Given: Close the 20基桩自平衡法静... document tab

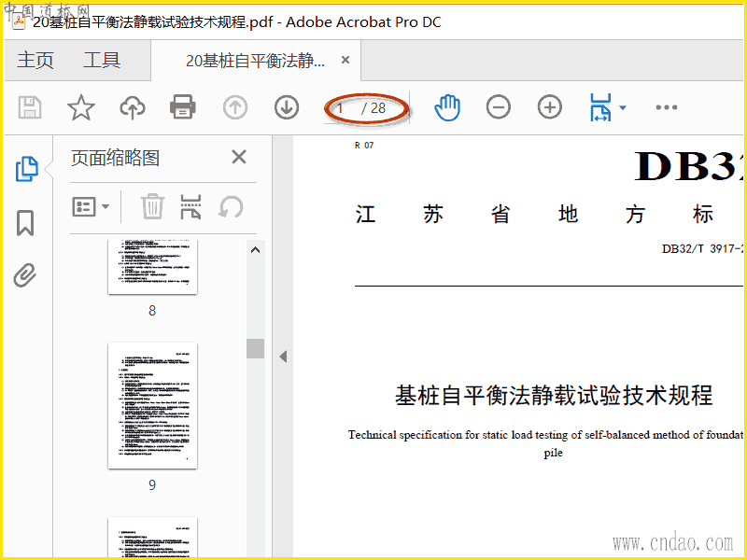Looking at the screenshot, I should [x=345, y=60].
